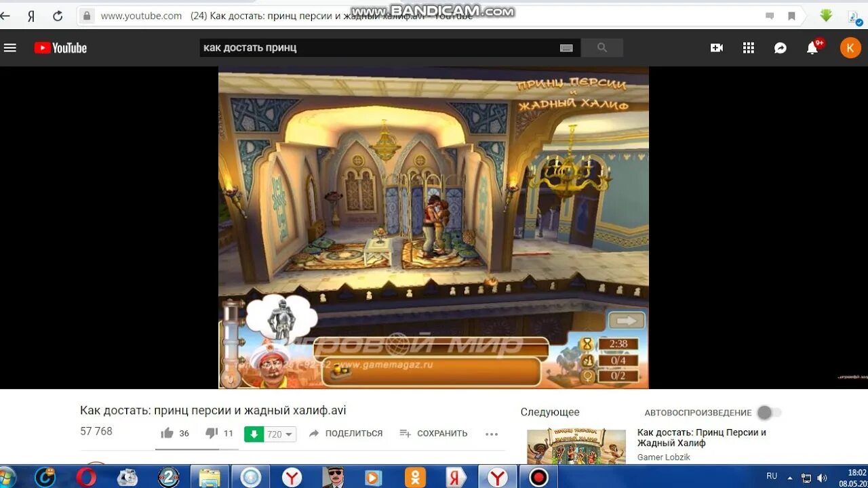Open the YouTube hamburger guide menu
Screen dimensions: 868x488
pos(9,47)
